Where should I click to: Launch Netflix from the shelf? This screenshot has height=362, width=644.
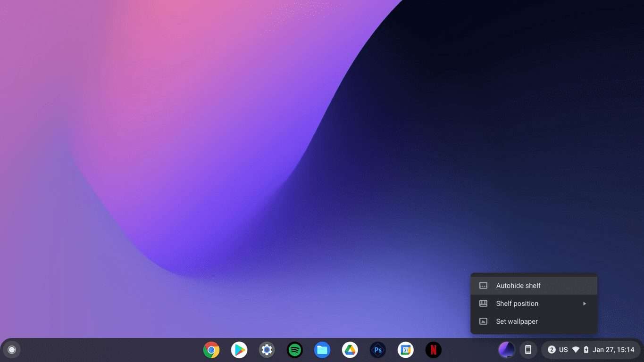[x=433, y=350]
